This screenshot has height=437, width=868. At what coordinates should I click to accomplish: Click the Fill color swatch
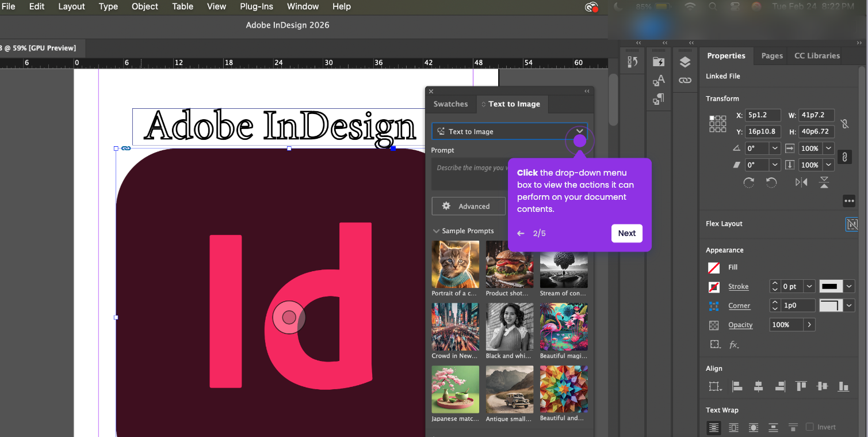(714, 267)
